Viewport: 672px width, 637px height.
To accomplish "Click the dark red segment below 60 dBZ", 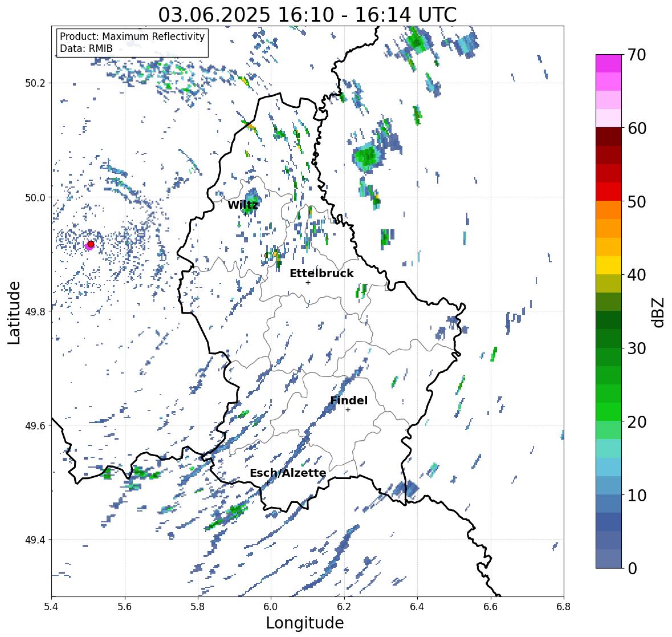I will (x=609, y=137).
